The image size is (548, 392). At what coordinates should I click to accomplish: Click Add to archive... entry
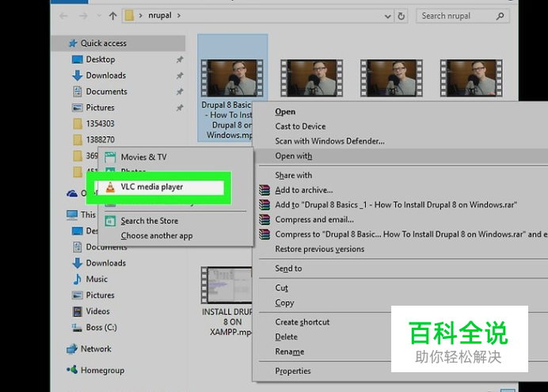[x=304, y=190]
